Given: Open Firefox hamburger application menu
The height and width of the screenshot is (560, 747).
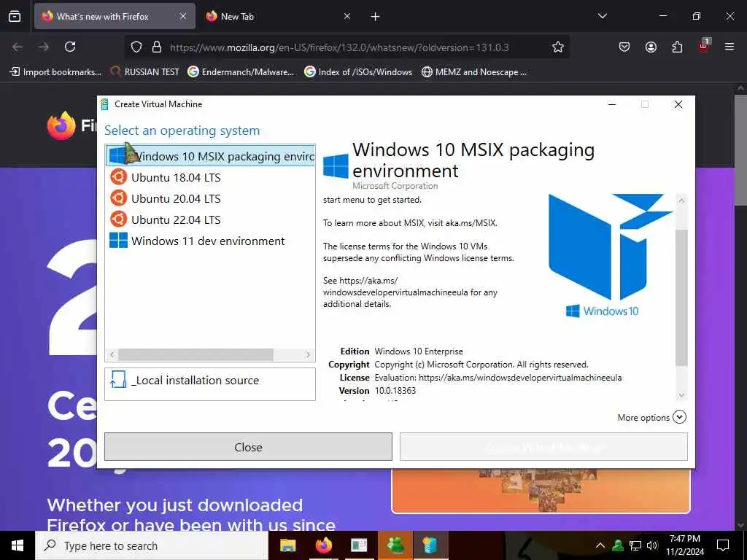Looking at the screenshot, I should [x=729, y=47].
